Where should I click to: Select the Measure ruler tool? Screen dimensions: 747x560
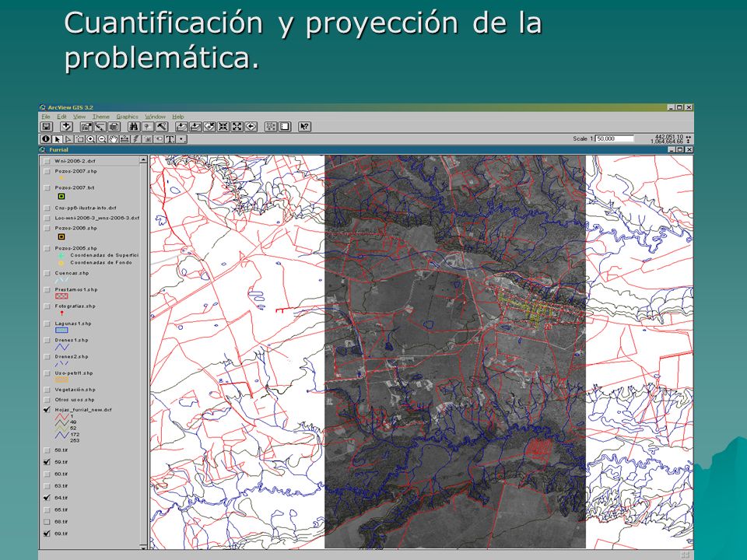[x=124, y=139]
